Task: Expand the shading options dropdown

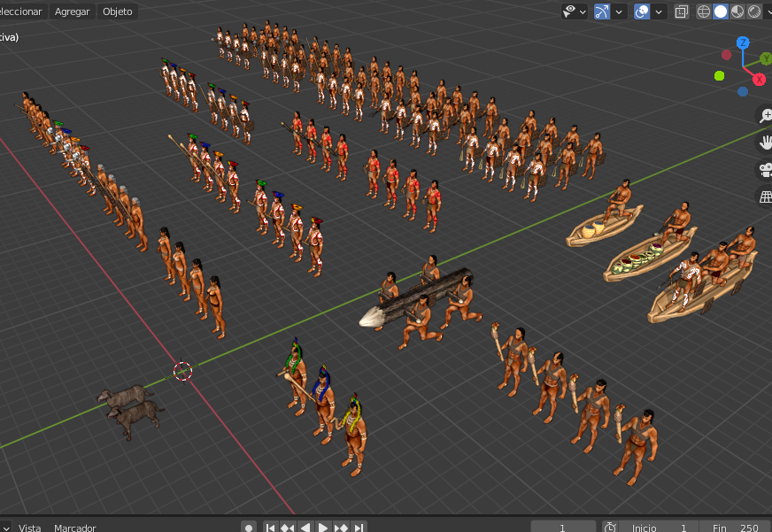Action: point(768,12)
